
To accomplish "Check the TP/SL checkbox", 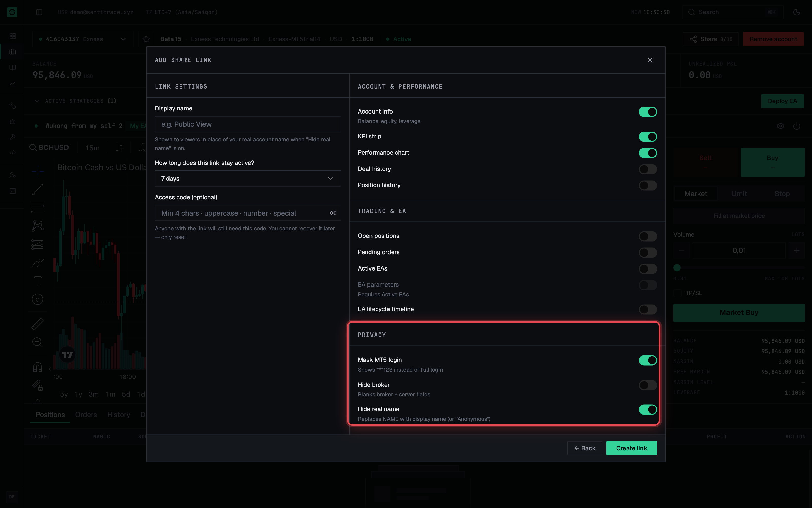I will pyautogui.click(x=678, y=293).
